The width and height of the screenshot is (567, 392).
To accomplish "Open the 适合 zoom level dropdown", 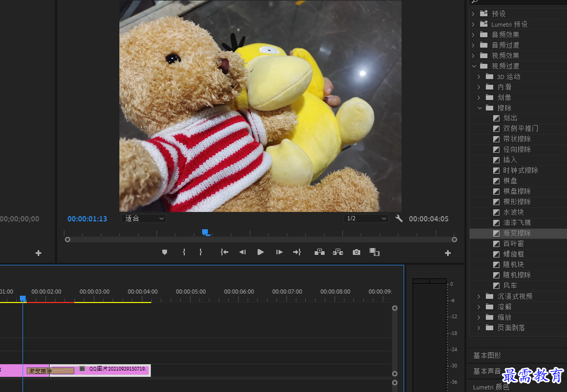I will (143, 218).
